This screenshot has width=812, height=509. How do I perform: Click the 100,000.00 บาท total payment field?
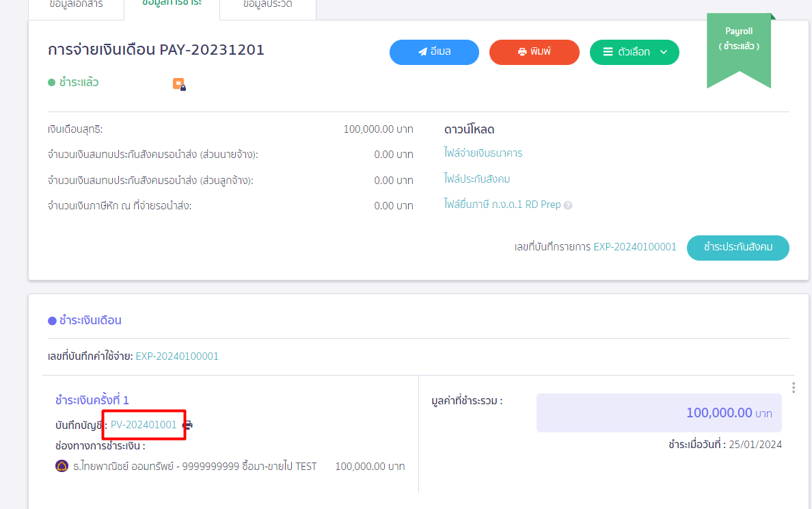pos(659,413)
